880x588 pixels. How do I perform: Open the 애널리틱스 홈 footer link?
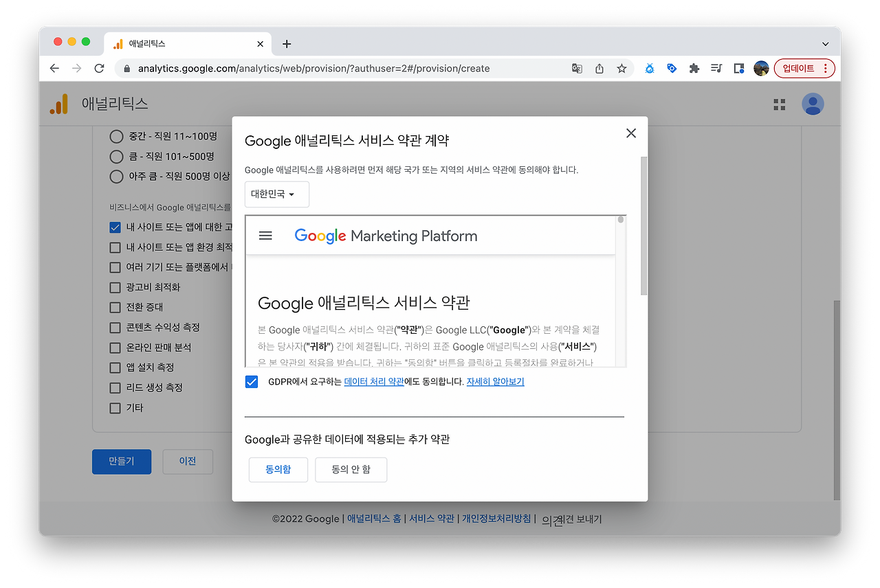click(x=374, y=519)
